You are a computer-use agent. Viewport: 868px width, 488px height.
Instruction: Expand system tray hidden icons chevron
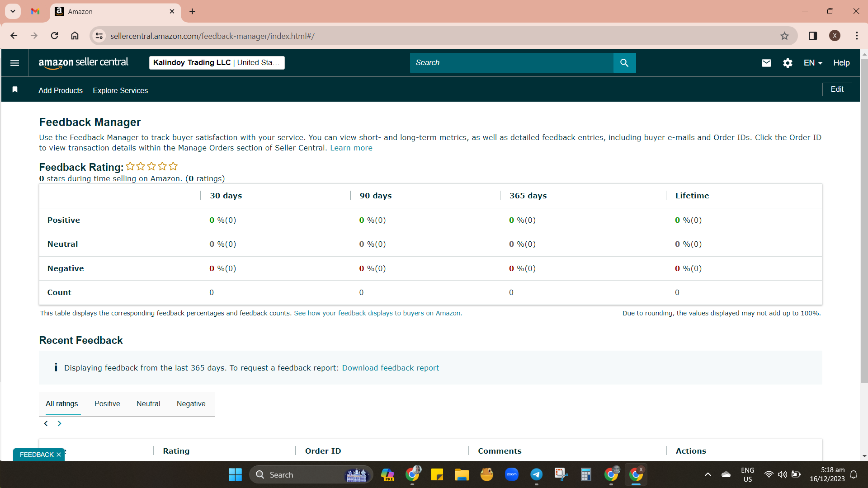(708, 474)
